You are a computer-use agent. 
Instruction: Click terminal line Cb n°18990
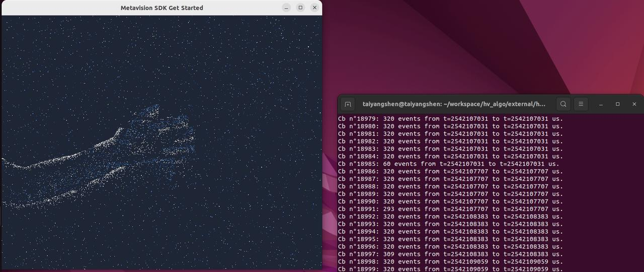click(450, 201)
